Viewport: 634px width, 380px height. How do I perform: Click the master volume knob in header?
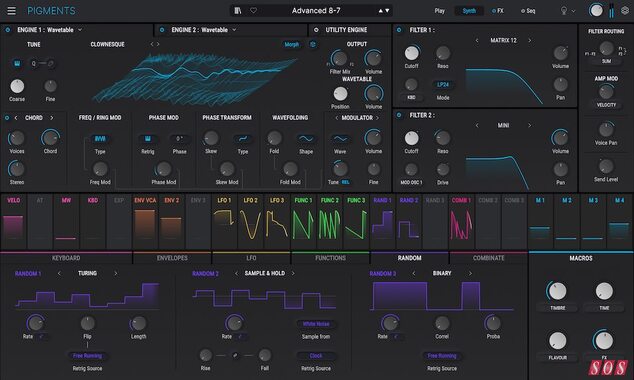click(596, 11)
